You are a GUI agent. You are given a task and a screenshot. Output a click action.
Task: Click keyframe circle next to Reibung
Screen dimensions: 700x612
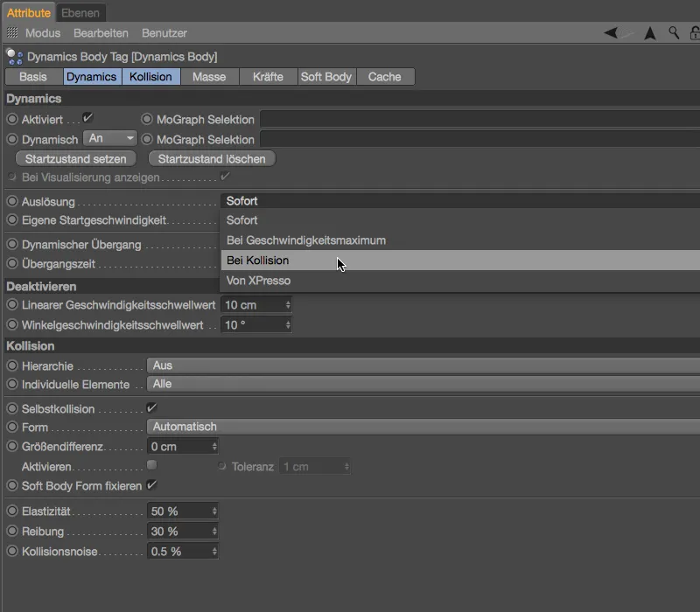point(12,532)
